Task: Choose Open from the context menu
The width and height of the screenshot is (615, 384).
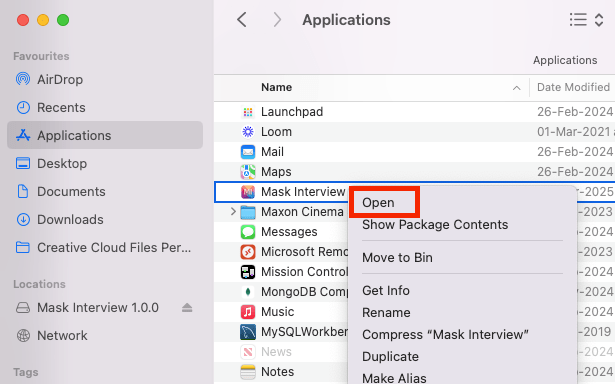Action: point(378,202)
